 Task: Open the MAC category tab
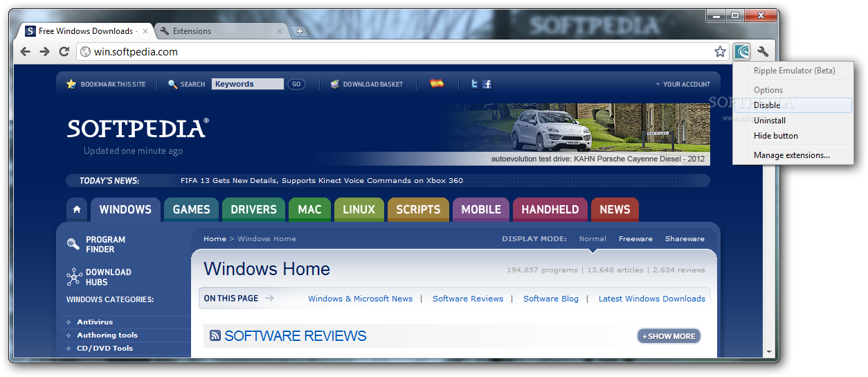coord(309,209)
